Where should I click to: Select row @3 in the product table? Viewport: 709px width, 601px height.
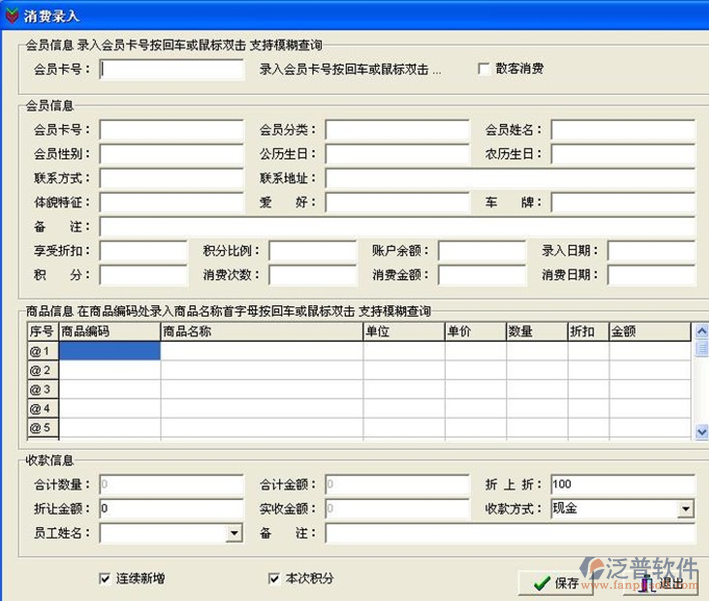[42, 389]
